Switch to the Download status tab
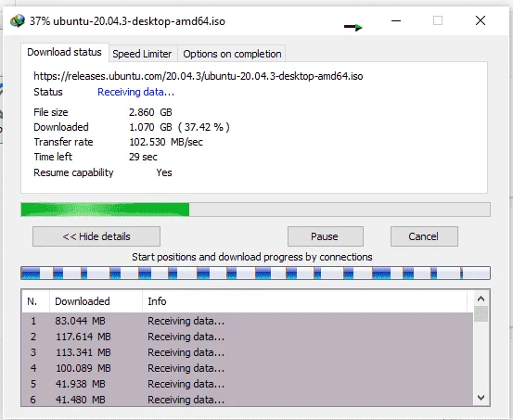 [x=64, y=52]
